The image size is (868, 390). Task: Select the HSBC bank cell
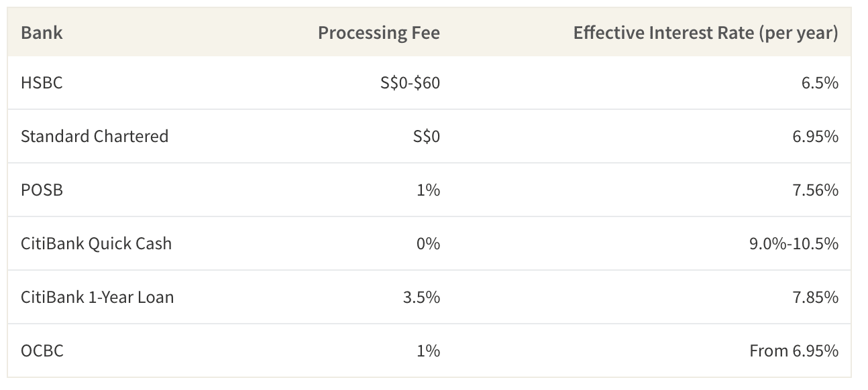pos(42,82)
